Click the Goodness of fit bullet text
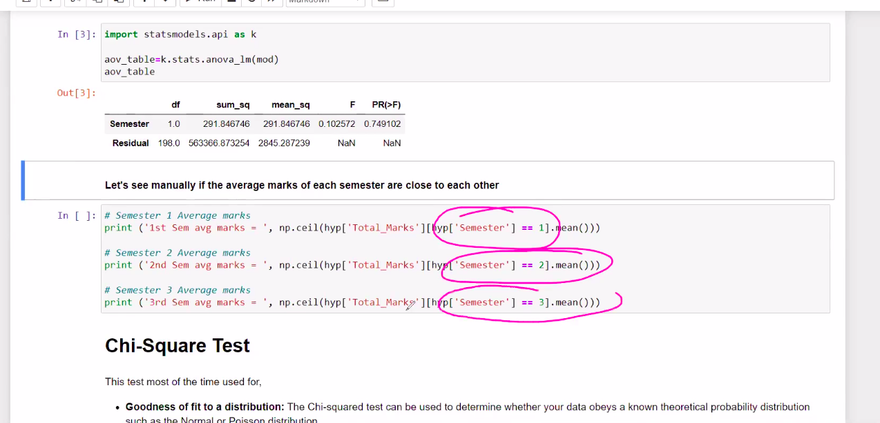The width and height of the screenshot is (880, 423). [x=205, y=407]
